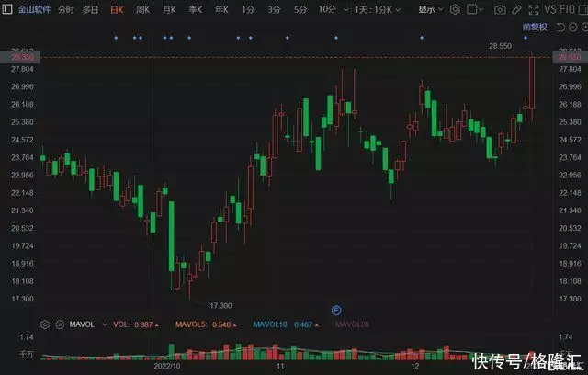Viewport: 588px width, 375px height.
Task: Select the 日K daily candlestick tab
Action: [117, 10]
